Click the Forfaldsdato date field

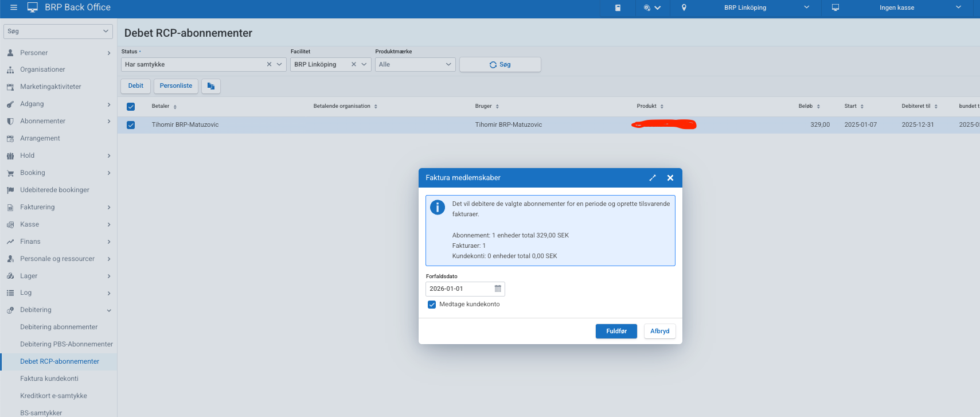point(459,289)
